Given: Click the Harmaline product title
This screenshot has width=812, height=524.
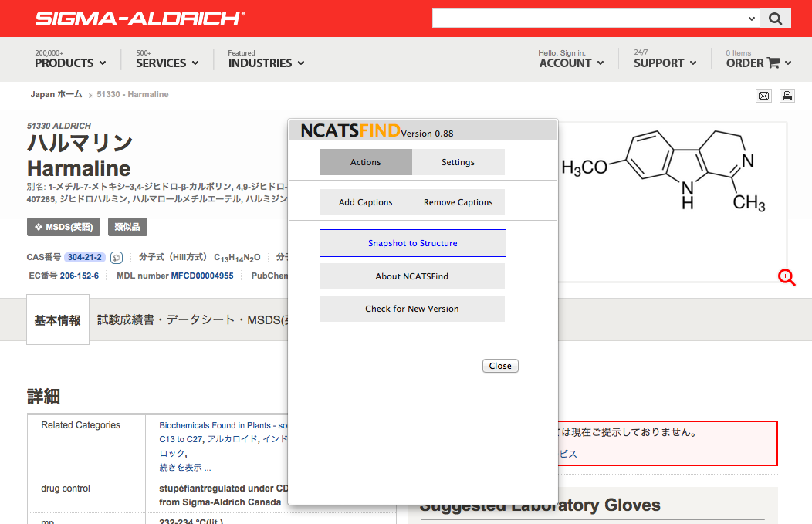Looking at the screenshot, I should click(79, 168).
